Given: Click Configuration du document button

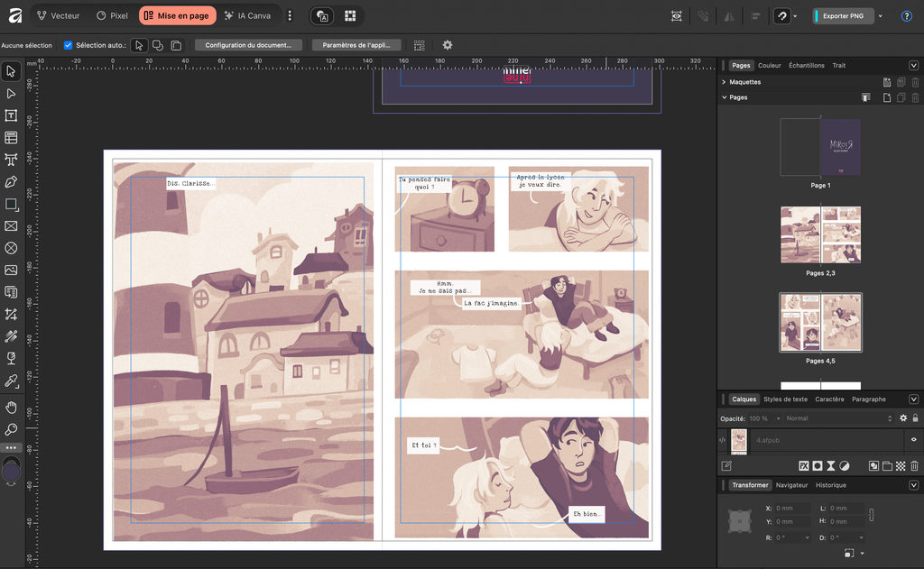Looking at the screenshot, I should [248, 45].
